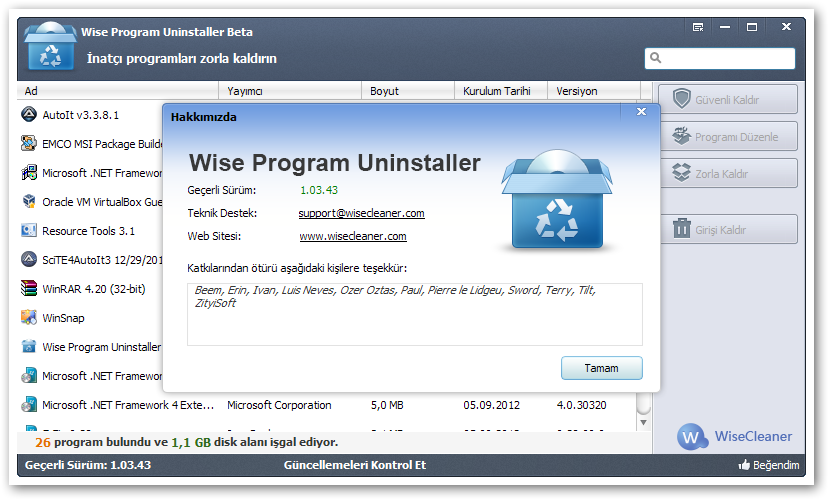Click the AutoIt v3.3.8.1 program icon
829x500 pixels.
[29, 115]
